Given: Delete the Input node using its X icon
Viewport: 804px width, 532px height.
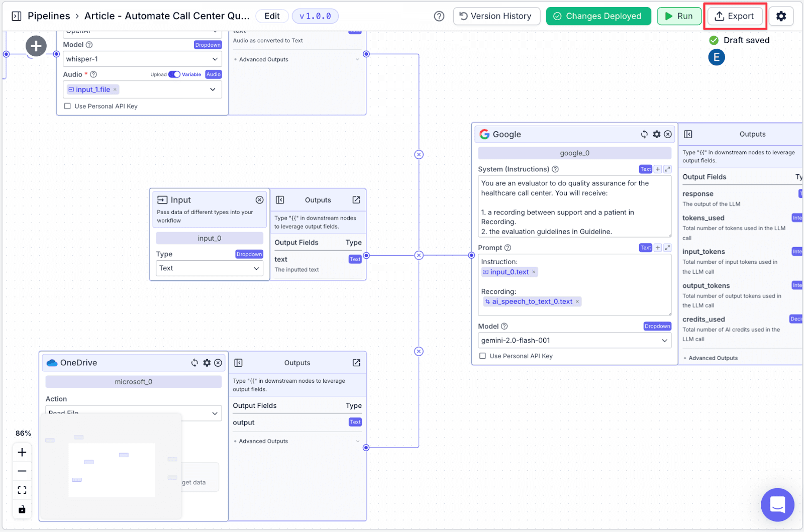Looking at the screenshot, I should [259, 200].
